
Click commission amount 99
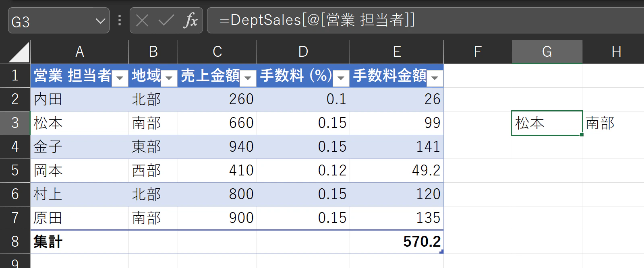397,123
